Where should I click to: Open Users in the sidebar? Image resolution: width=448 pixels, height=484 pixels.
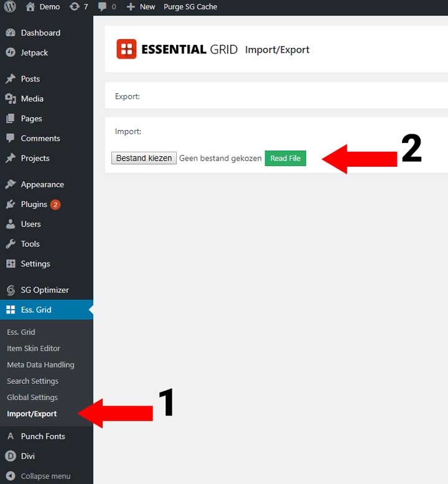pyautogui.click(x=31, y=224)
